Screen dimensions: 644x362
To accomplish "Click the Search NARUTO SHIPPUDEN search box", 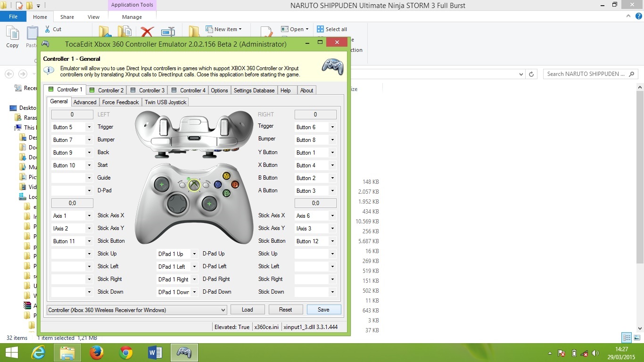I will click(x=591, y=74).
